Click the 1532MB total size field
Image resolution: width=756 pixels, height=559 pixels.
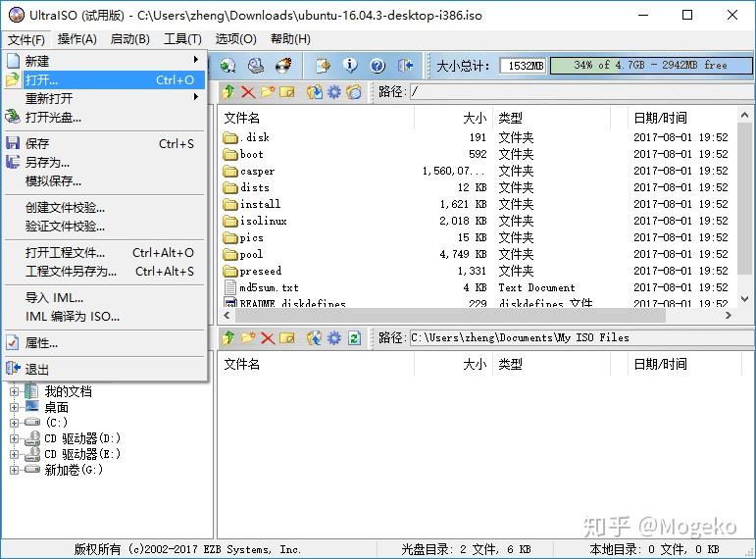(524, 66)
